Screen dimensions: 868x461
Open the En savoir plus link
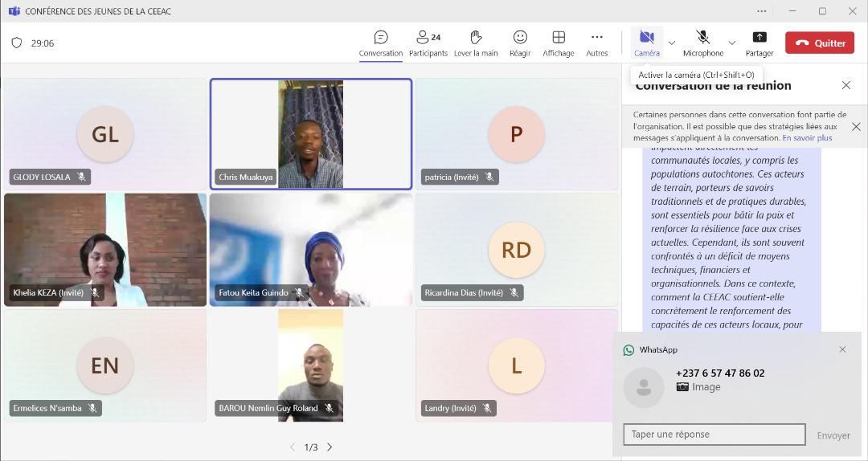click(807, 138)
